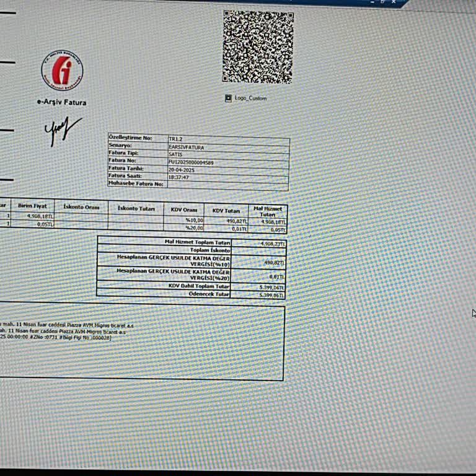Click '490,82TL' in the KDV Tutarı column

[237, 221]
